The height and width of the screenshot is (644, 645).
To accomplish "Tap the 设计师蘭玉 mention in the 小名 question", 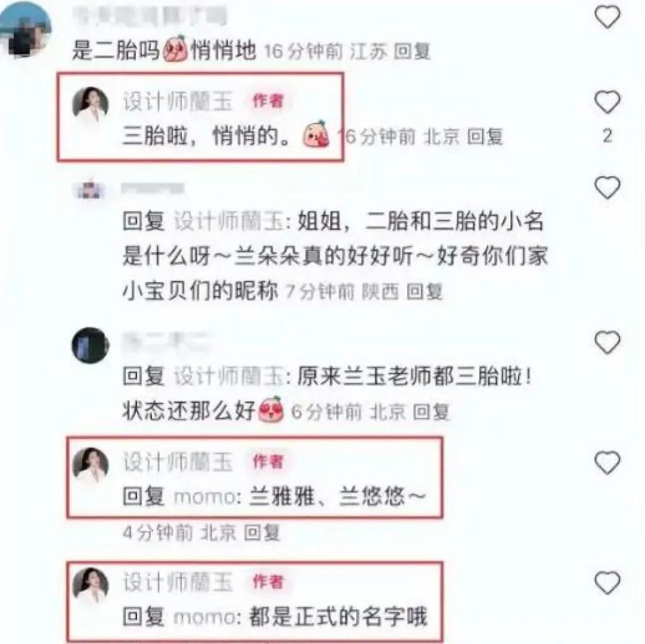I will [229, 221].
